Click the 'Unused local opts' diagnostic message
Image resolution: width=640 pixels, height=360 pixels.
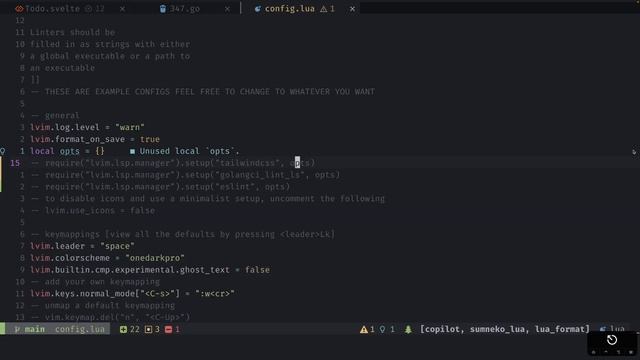click(189, 151)
